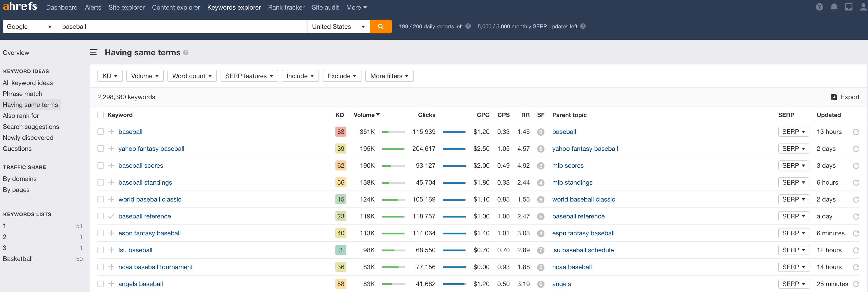Refresh SERP for angels baseball row
This screenshot has height=292, width=868.
856,284
